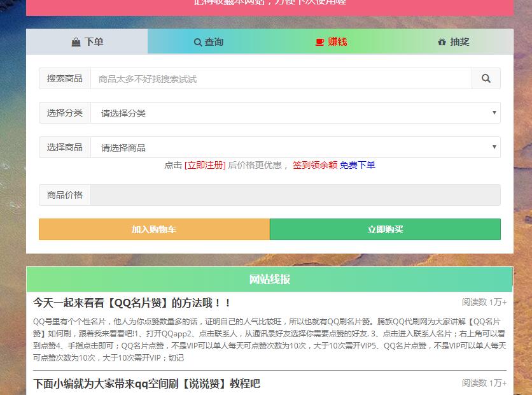Click the [立即注册] link
This screenshot has width=532, height=395.
click(x=205, y=165)
